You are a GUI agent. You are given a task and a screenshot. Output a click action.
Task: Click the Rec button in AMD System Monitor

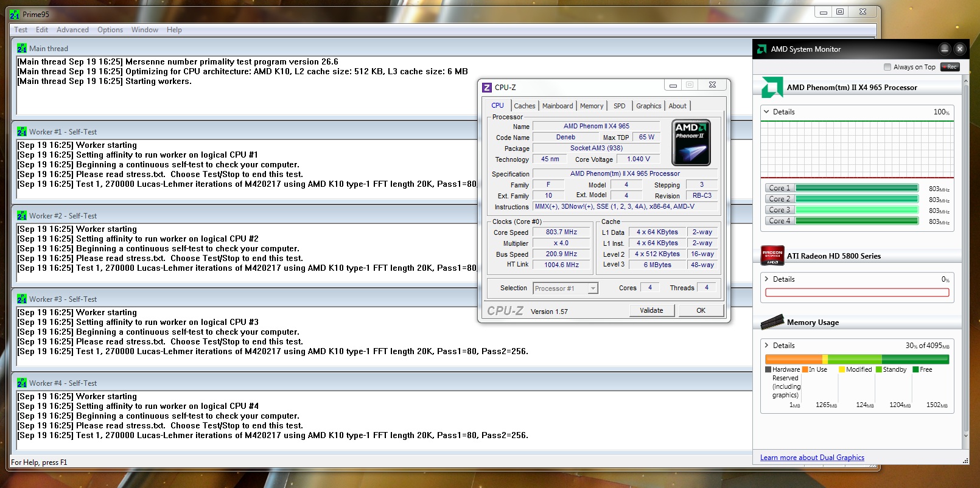(950, 67)
